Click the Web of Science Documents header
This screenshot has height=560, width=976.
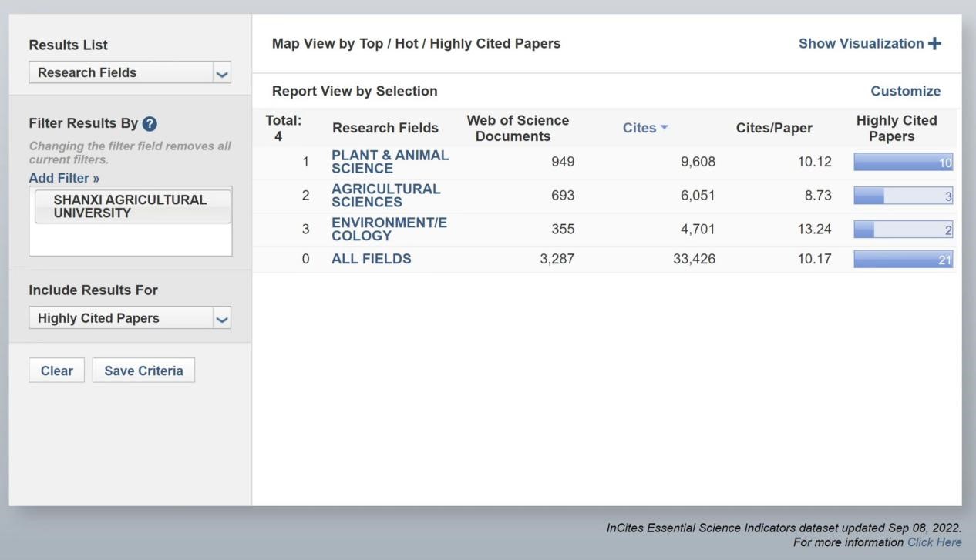(517, 128)
